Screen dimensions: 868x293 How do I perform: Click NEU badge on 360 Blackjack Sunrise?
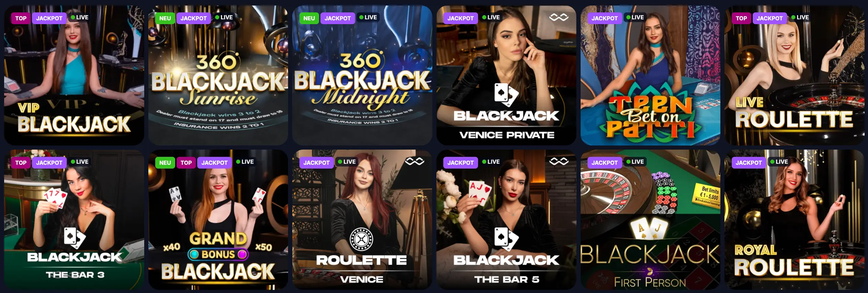(165, 18)
